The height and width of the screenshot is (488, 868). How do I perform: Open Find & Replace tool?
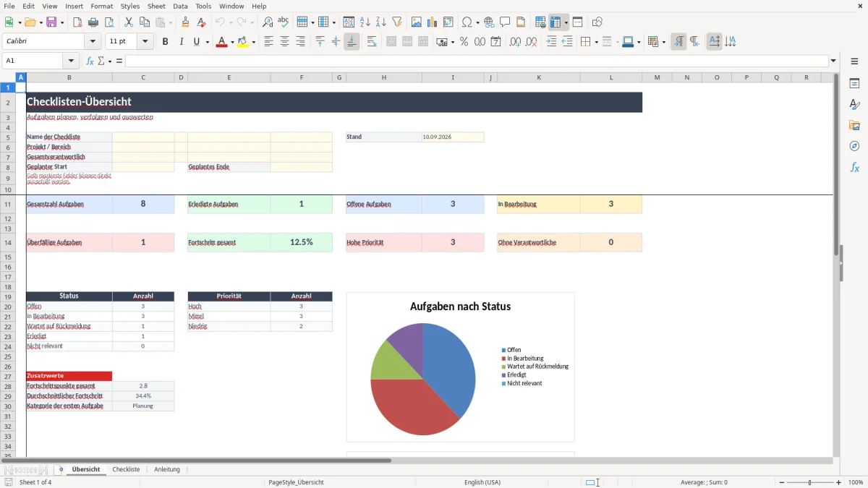click(268, 22)
